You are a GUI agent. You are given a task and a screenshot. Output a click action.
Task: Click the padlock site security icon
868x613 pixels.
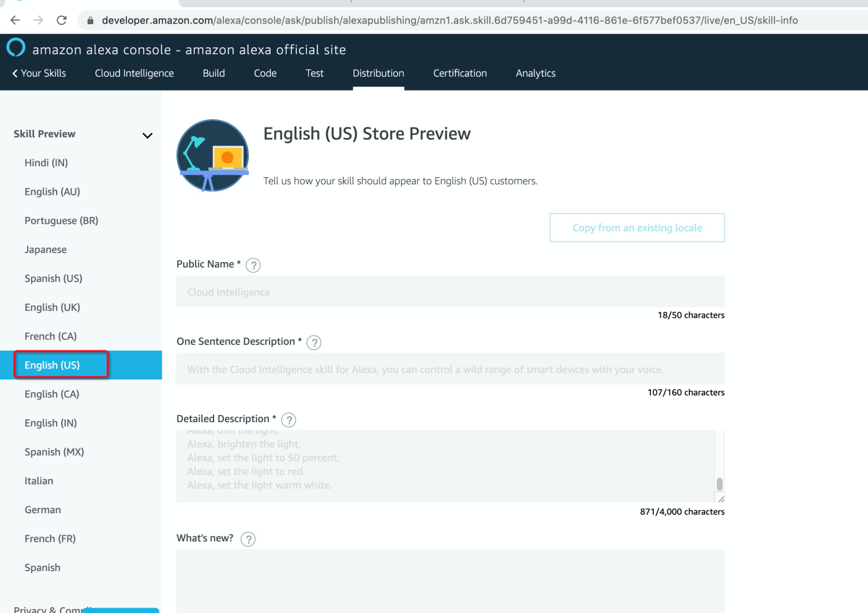(90, 21)
